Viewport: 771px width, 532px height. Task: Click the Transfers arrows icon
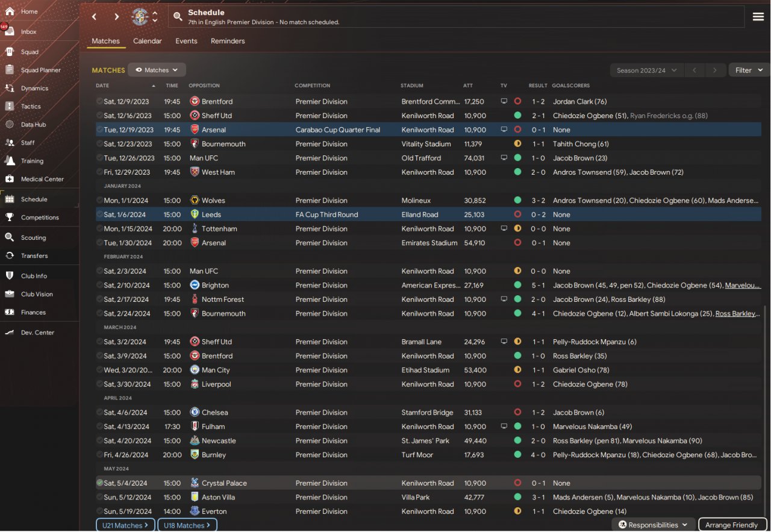tap(10, 255)
